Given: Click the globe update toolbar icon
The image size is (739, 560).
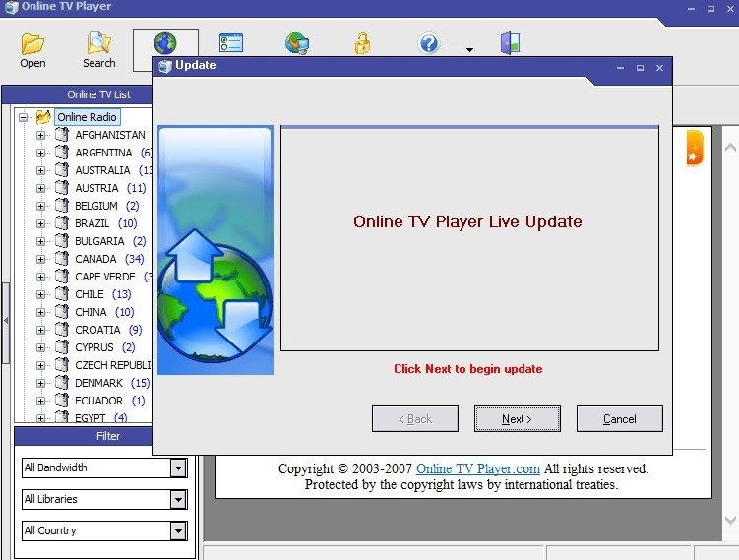Looking at the screenshot, I should [x=165, y=43].
